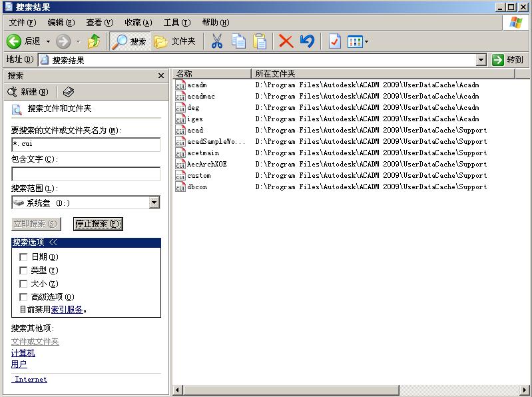Screen dimensions: 532x397
Task: Click the horizontal scrollbar right arrow
Action: coord(525,390)
